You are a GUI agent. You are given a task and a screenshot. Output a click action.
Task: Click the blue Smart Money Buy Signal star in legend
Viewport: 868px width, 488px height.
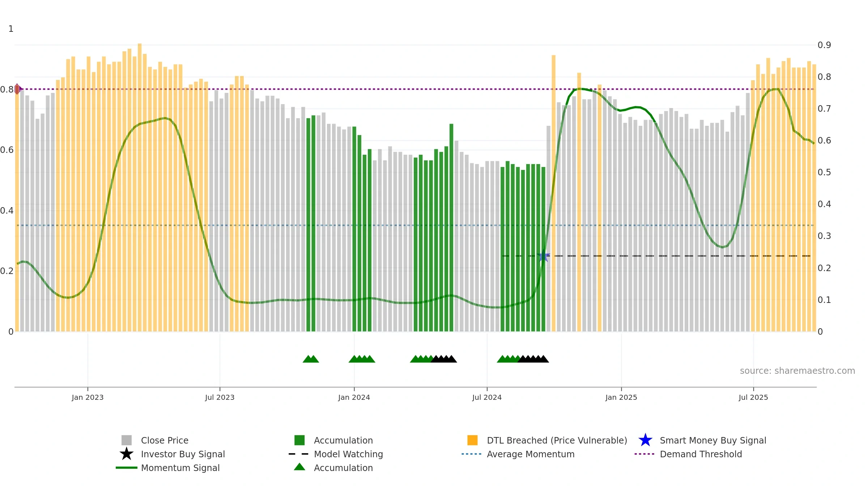[x=645, y=440]
